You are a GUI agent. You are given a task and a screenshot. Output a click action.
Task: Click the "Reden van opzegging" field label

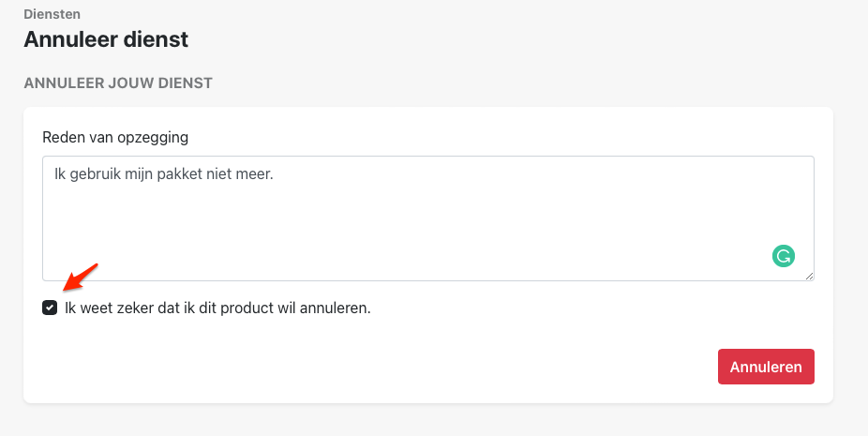coord(115,137)
